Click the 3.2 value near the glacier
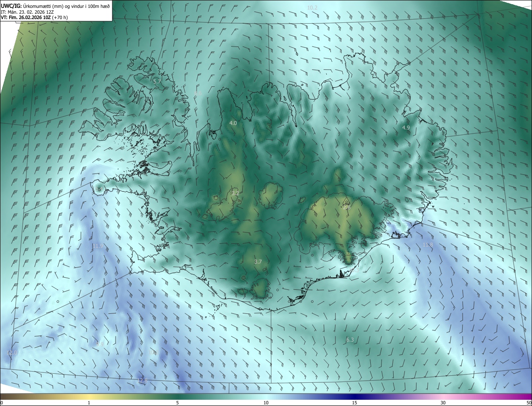The width and height of the screenshot is (532, 406). tap(235, 193)
